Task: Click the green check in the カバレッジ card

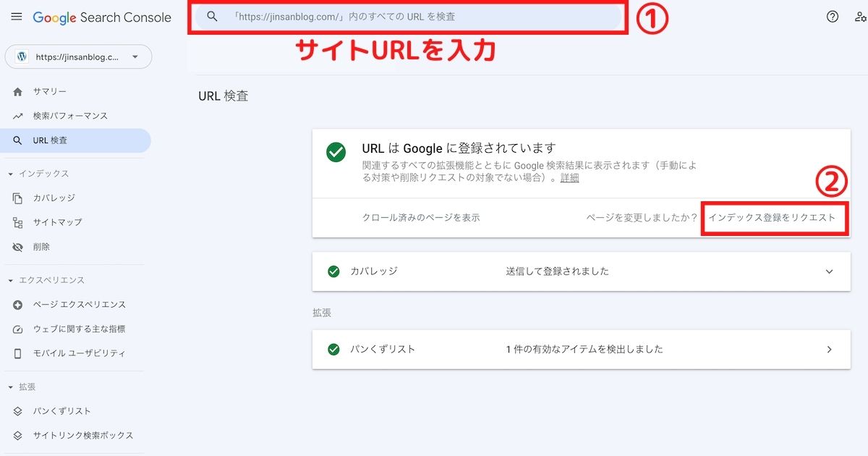Action: pyautogui.click(x=333, y=271)
